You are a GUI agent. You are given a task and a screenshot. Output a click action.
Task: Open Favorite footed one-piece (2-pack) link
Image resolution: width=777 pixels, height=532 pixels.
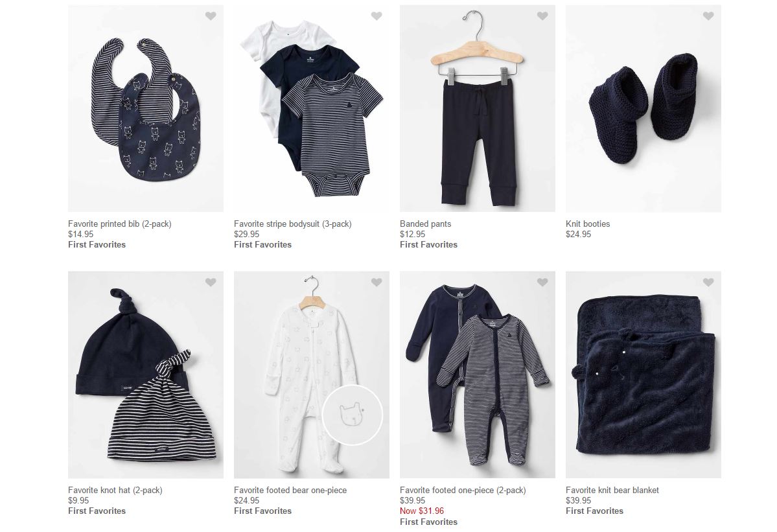(x=463, y=491)
